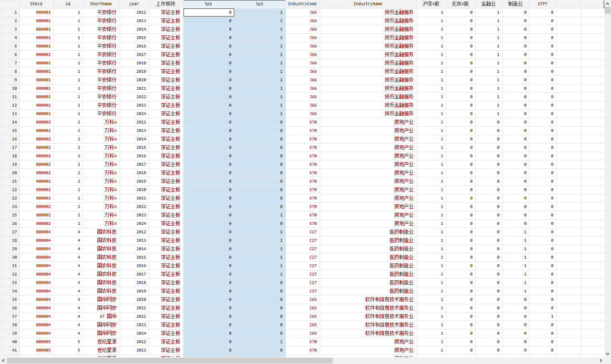The image size is (611, 364).
Task: Select the STPT column header
Action: (543, 4)
